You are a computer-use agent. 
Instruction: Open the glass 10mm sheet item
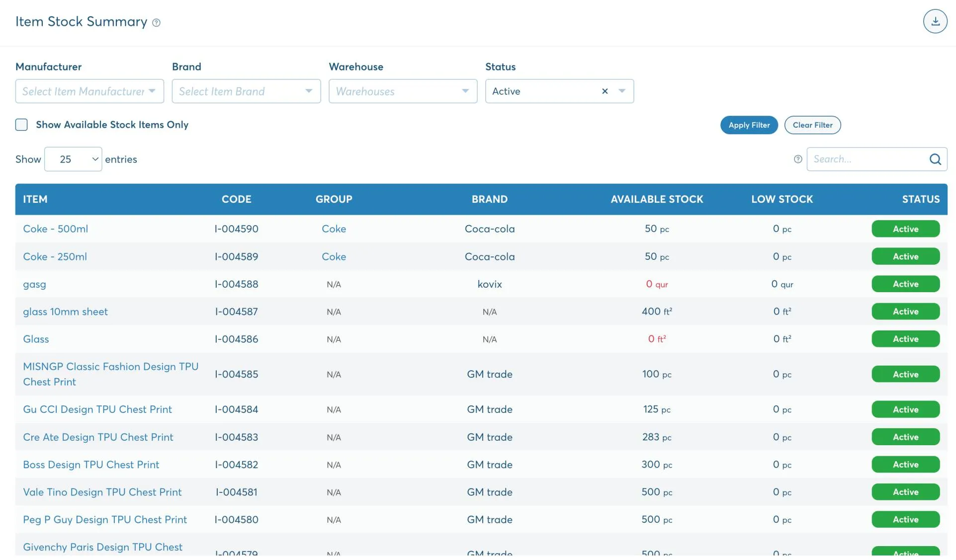(65, 312)
